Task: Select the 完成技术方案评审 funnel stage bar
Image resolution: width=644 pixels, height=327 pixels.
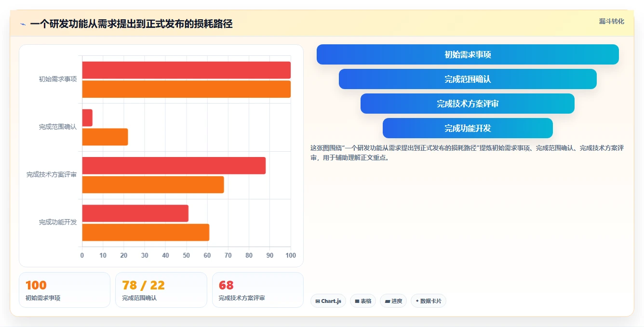Action: tap(468, 104)
